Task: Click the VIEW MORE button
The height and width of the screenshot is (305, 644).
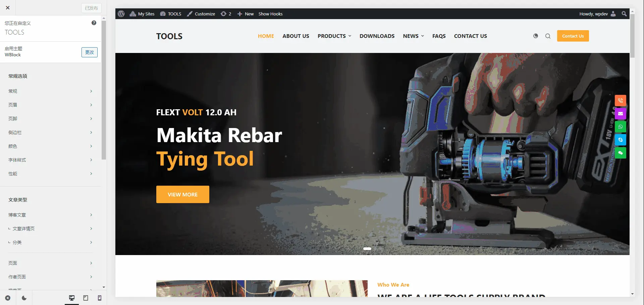Action: 182,194
